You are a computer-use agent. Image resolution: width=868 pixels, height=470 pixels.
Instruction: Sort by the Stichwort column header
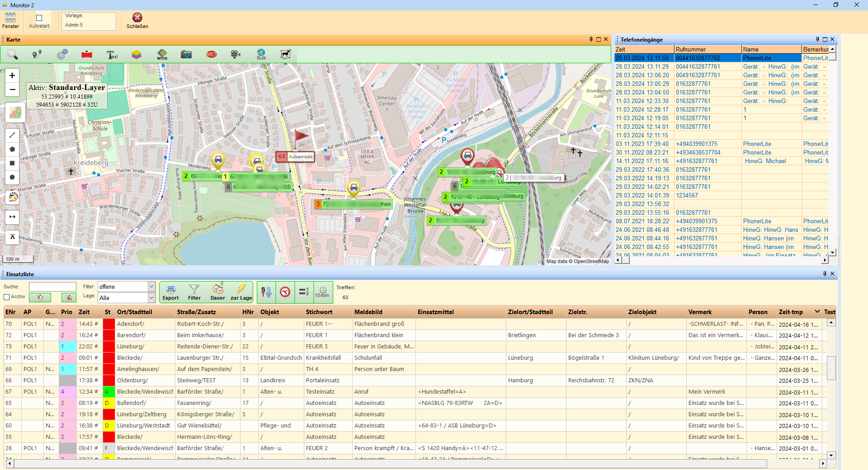click(319, 312)
